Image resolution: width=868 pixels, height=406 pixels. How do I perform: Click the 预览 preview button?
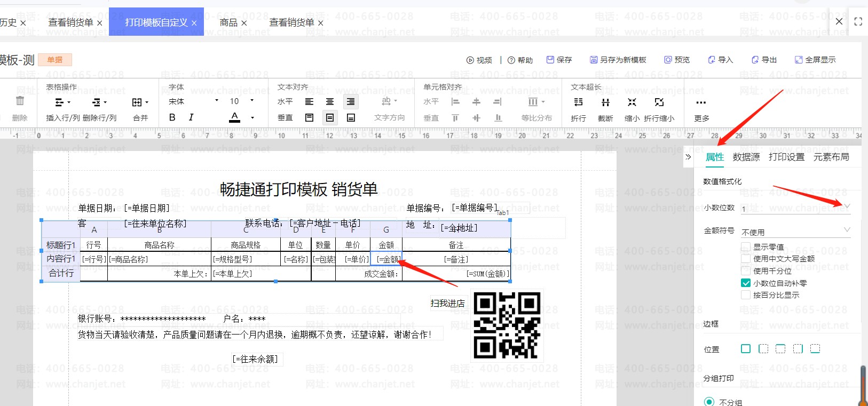[677, 60]
